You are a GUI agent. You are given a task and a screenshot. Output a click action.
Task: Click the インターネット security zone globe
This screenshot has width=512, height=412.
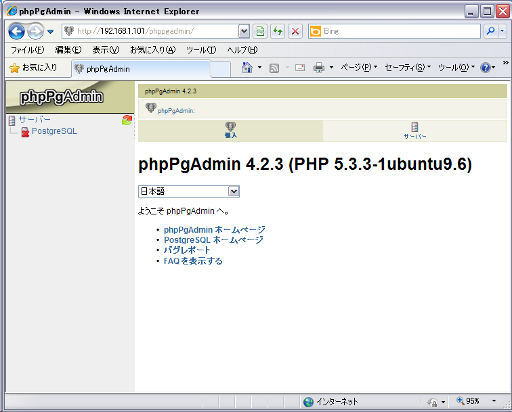point(308,402)
